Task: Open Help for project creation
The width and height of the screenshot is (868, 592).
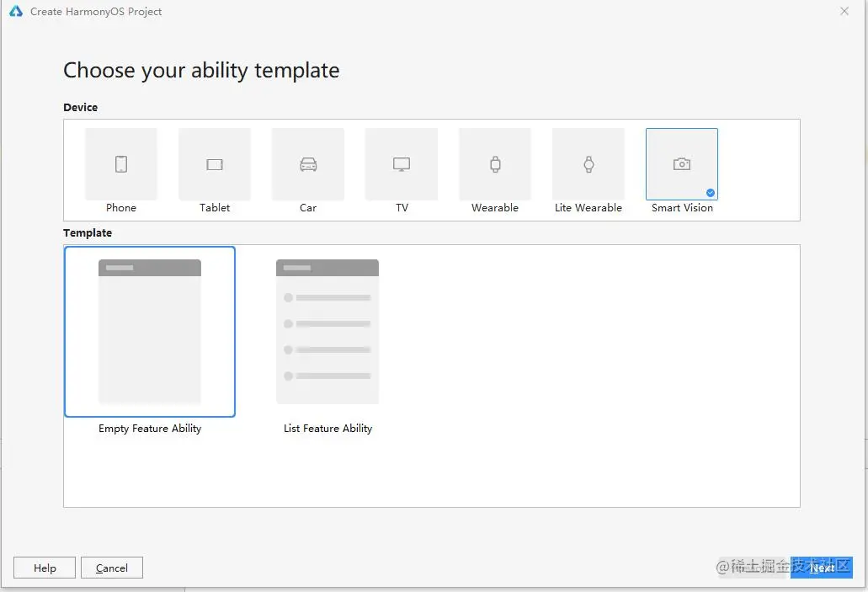Action: [45, 568]
